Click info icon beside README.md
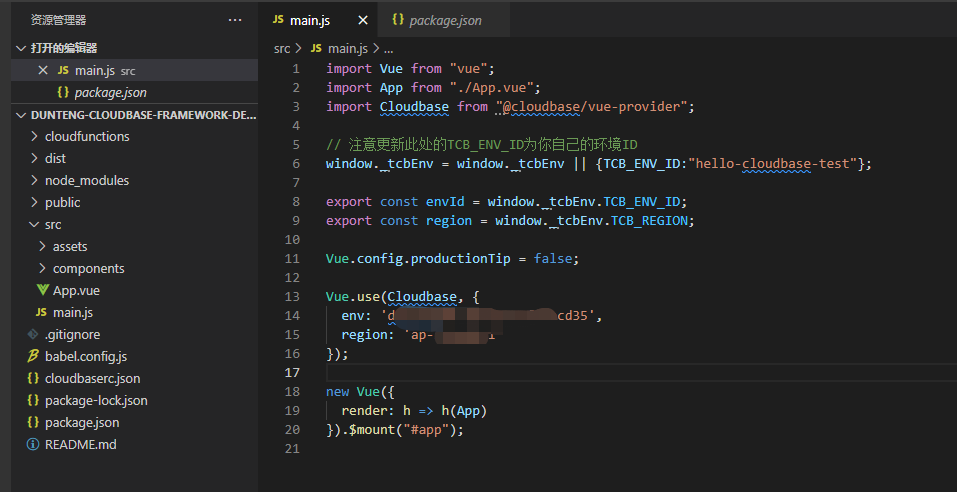This screenshot has height=492, width=957. point(33,444)
